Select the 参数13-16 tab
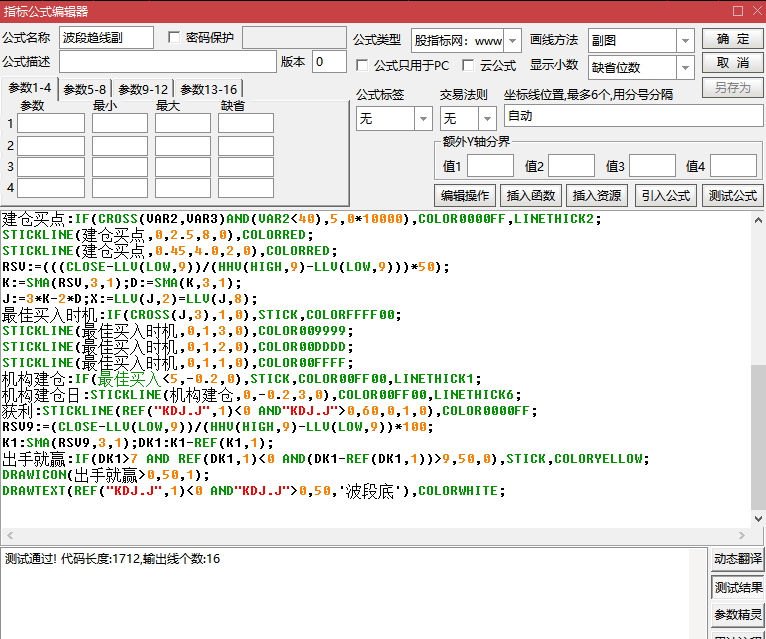 [x=209, y=89]
